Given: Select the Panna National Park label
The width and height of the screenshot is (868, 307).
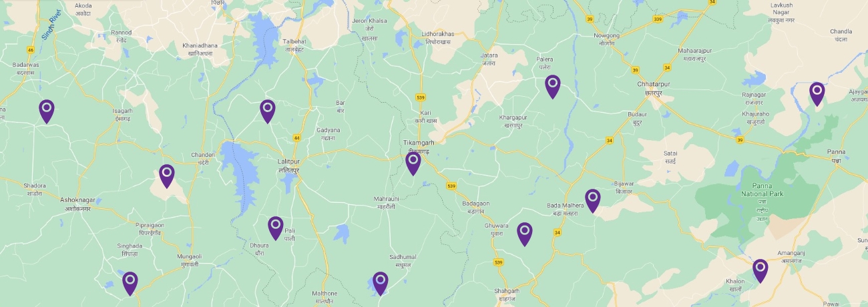Looking at the screenshot, I should (761, 189).
